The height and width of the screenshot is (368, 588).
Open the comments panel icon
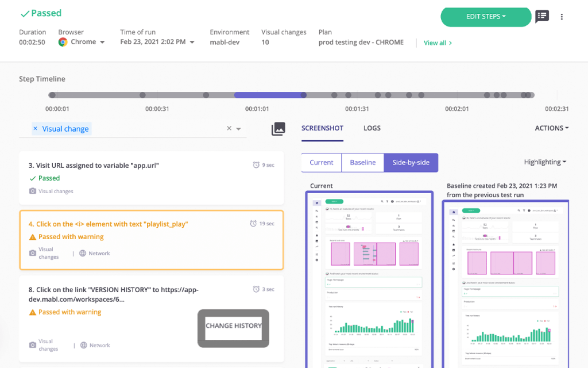click(x=542, y=17)
